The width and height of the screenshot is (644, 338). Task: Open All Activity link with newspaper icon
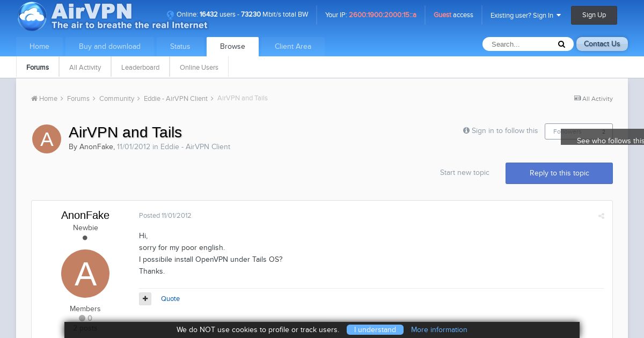tap(594, 99)
